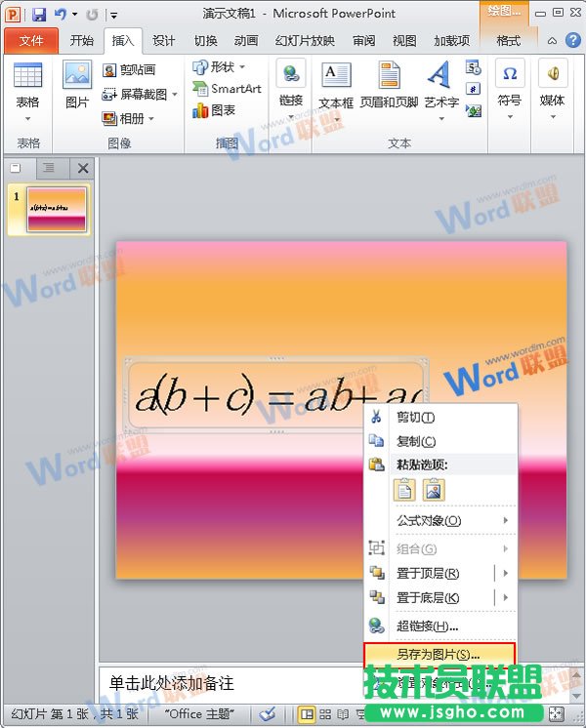Choose 超链接(H)... from context menu

pos(440,627)
